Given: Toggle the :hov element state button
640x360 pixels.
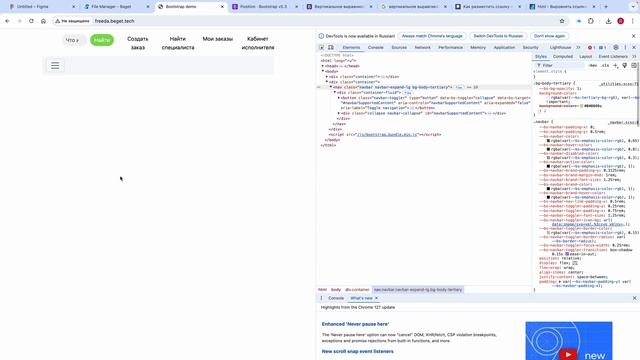Looking at the screenshot, I should click(593, 65).
